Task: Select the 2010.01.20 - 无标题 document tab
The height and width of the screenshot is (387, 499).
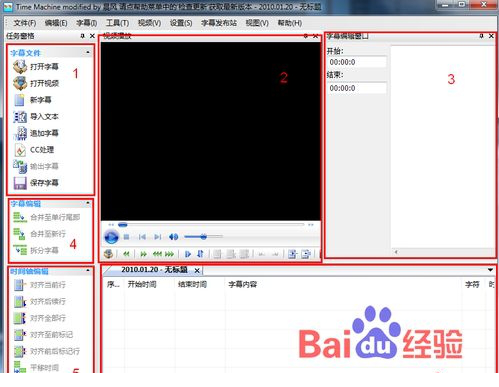Action: 154,270
